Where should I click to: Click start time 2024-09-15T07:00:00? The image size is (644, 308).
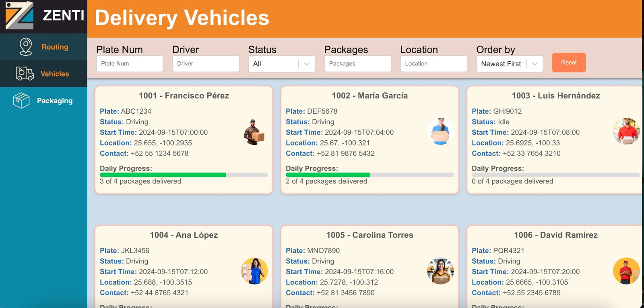point(173,132)
